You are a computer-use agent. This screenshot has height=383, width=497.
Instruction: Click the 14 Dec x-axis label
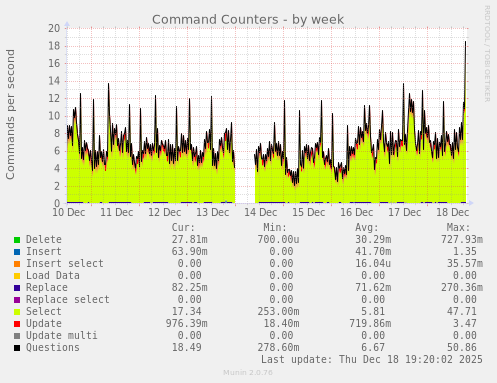[261, 212]
